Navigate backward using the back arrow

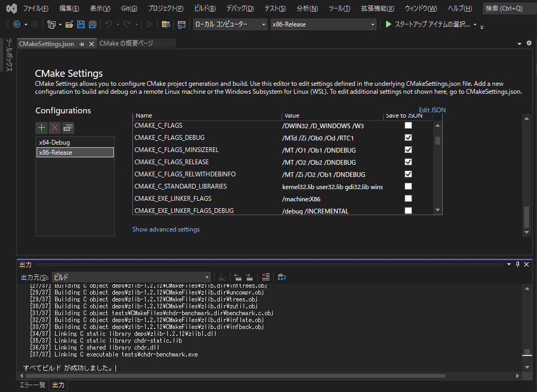click(17, 24)
